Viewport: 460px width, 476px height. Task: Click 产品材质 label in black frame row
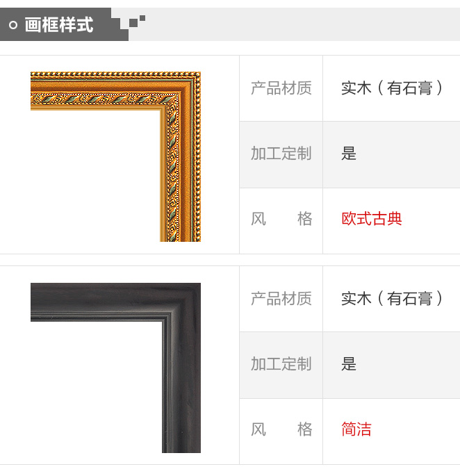pyautogui.click(x=281, y=299)
